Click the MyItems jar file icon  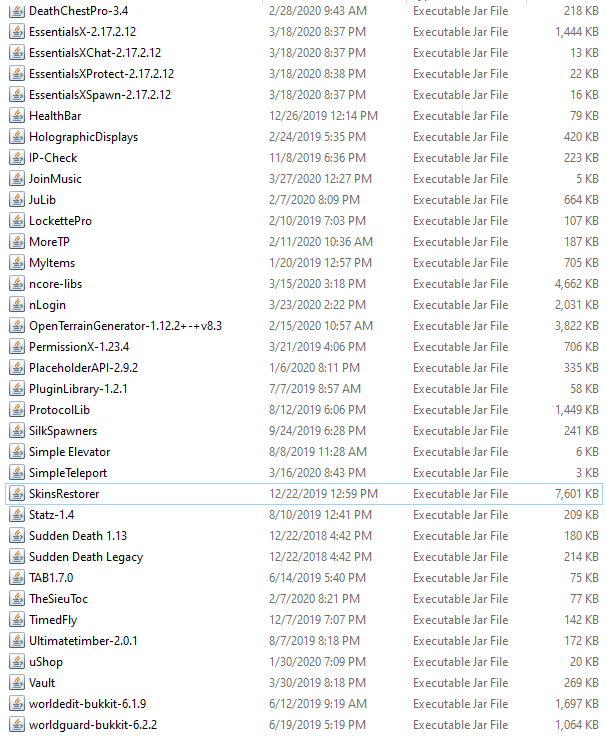(17, 263)
